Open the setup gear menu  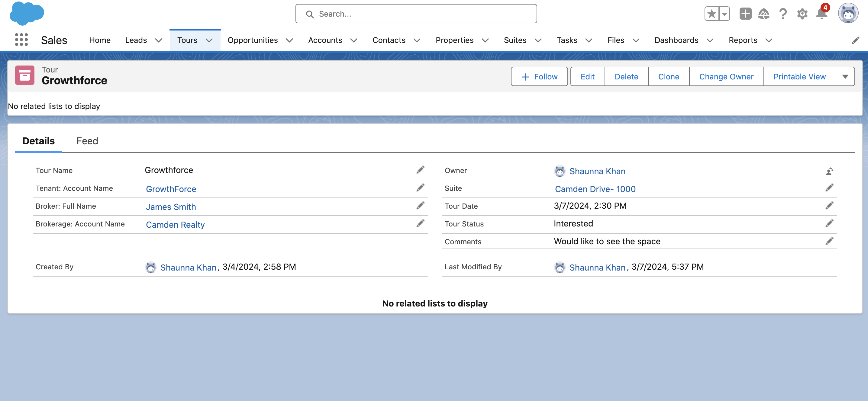pyautogui.click(x=802, y=14)
